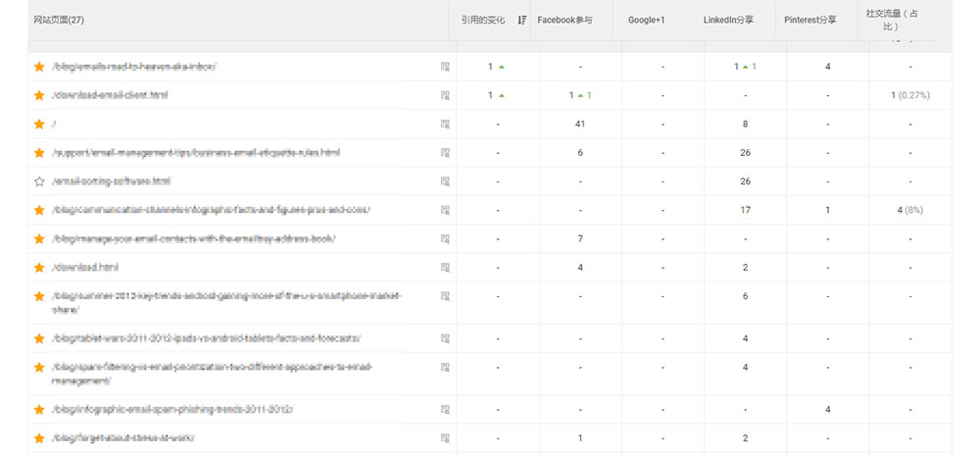
Task: Open the communication-channels-infographic blog link
Action: (211, 210)
